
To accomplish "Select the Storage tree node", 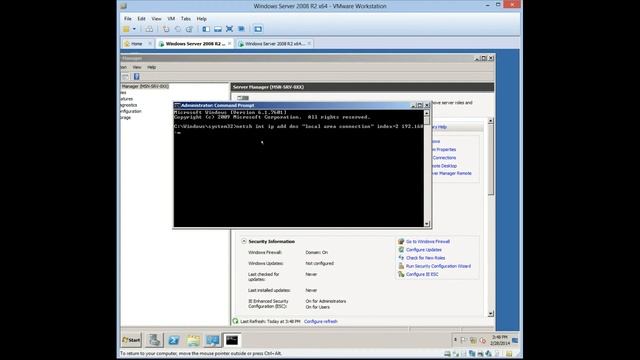I will coord(126,117).
